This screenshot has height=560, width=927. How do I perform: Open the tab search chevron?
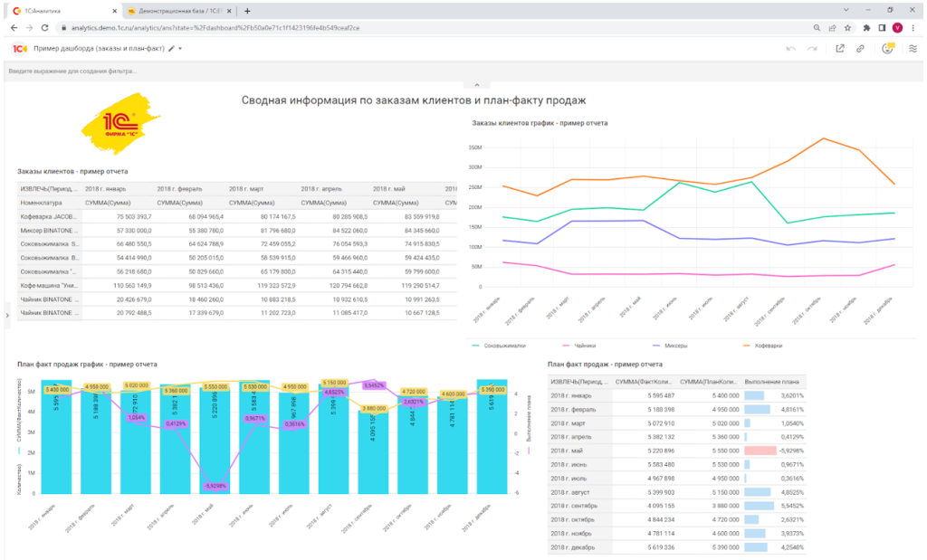pos(846,10)
